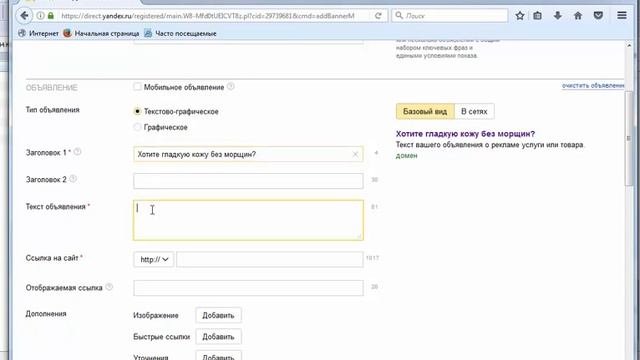Click preview headline Хотите гладкую кожу без морщин?

[465, 134]
